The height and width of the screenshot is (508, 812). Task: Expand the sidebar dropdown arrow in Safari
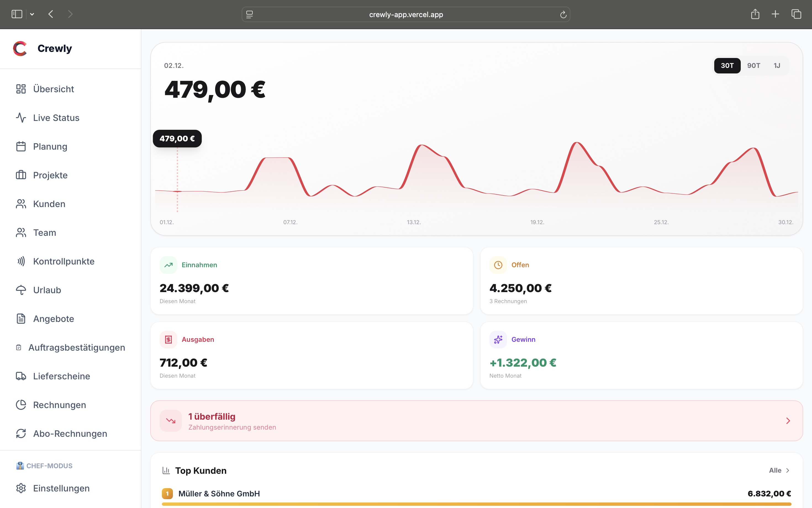(x=32, y=14)
